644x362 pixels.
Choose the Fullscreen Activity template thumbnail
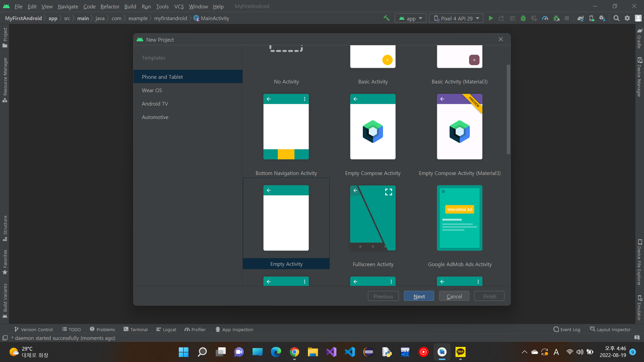[x=373, y=218]
